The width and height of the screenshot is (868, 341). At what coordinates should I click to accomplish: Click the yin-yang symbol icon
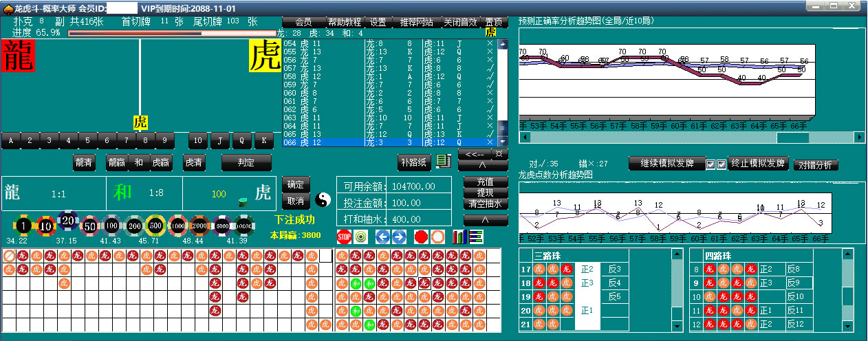[x=323, y=200]
